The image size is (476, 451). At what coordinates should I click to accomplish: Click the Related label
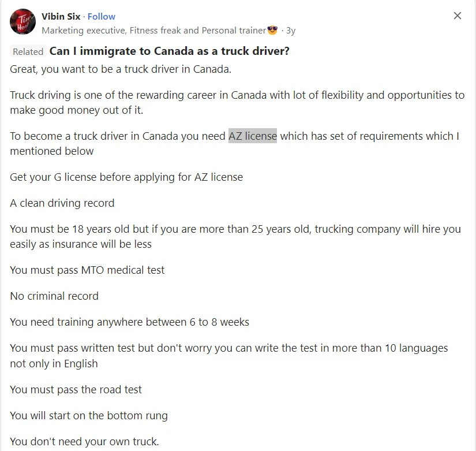(x=28, y=51)
